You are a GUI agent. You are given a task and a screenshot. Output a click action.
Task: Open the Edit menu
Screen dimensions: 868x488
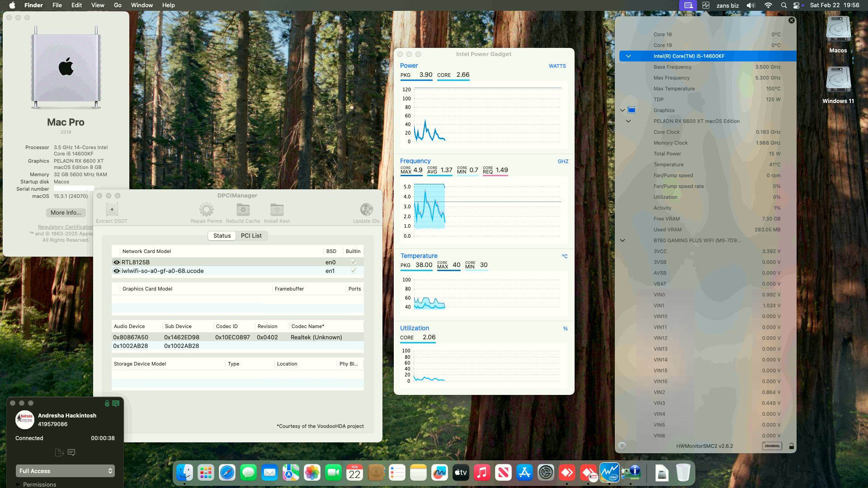(x=76, y=5)
